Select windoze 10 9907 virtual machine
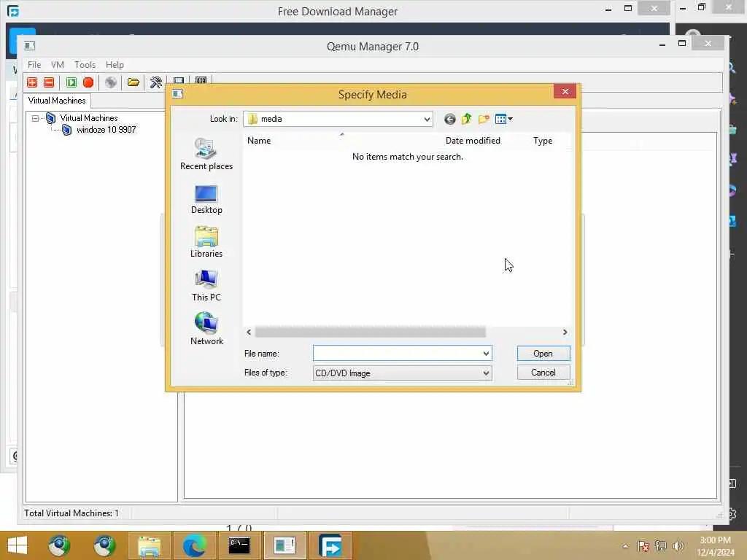This screenshot has width=747, height=560. coord(106,130)
